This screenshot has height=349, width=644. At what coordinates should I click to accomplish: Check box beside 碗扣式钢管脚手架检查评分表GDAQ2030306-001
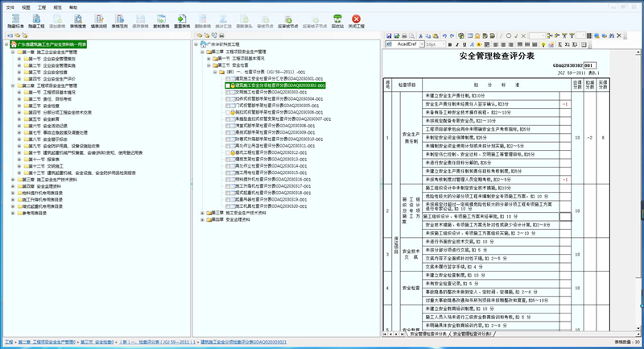228,112
